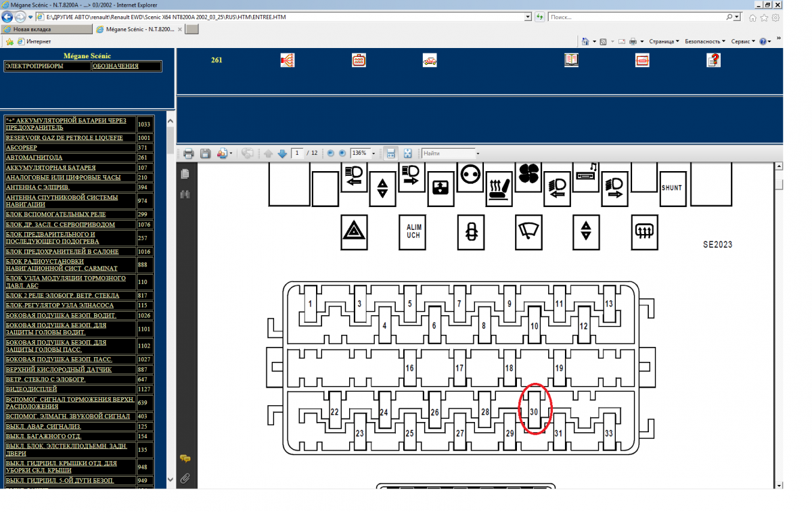Open the 'БЛОК ВСПОМОГАТЕЛЬНЫХ РЕЛЕ' link
This screenshot has width=812, height=512.
(55, 214)
